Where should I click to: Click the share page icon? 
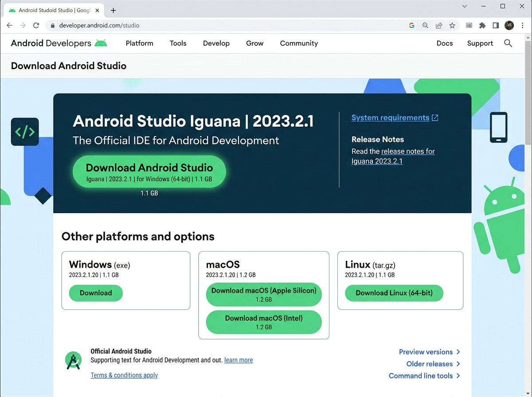click(x=439, y=26)
